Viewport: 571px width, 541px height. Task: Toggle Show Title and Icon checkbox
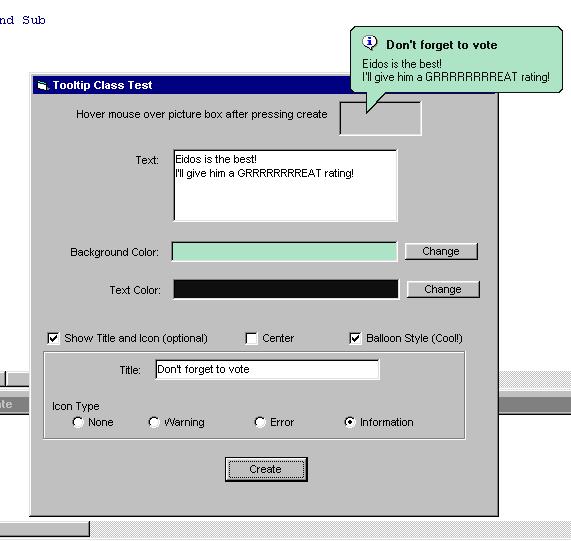tap(53, 338)
